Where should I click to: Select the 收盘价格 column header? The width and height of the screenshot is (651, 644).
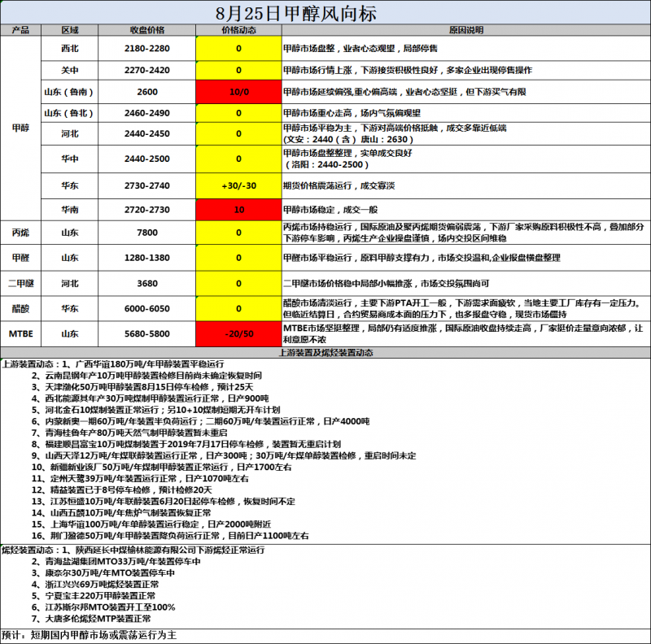(147, 30)
